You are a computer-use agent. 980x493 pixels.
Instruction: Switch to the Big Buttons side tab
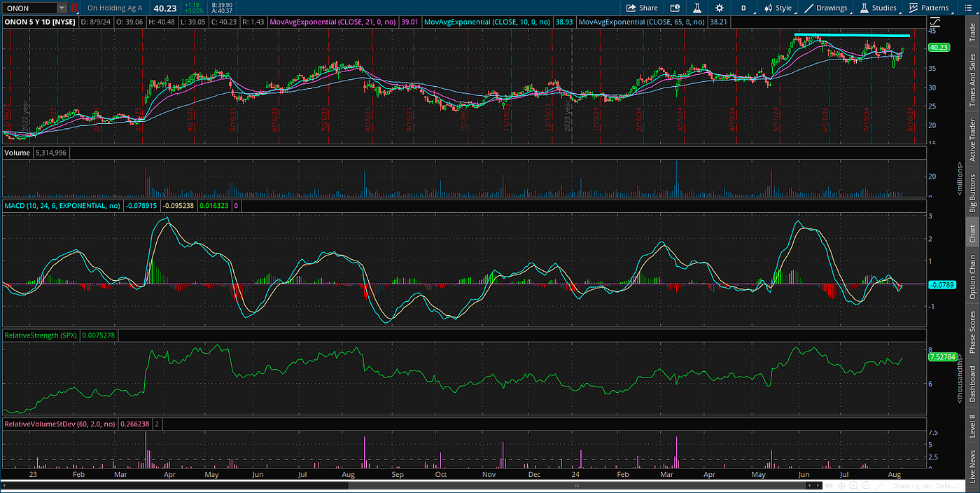[x=972, y=193]
